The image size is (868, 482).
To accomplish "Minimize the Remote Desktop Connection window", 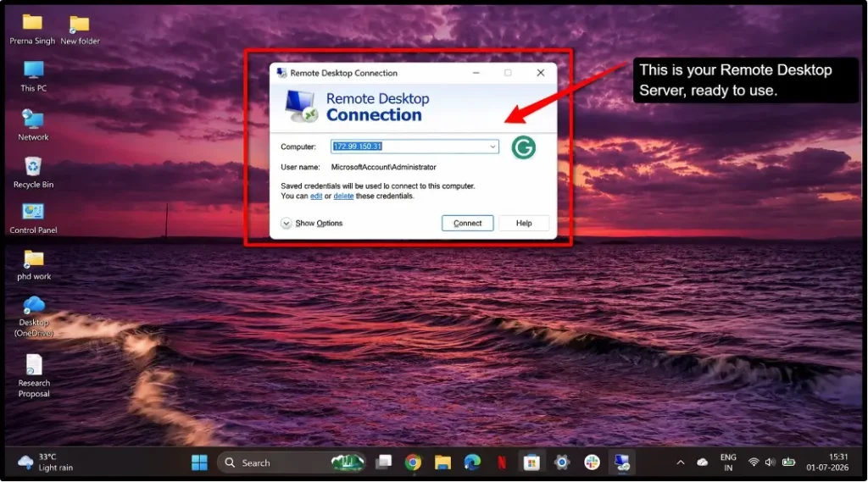I will [x=476, y=73].
